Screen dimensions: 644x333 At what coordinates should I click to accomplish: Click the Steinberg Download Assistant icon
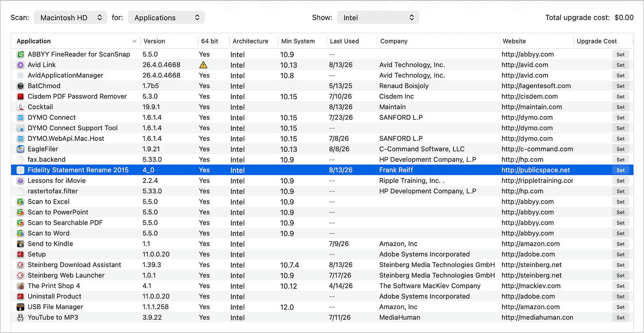(20, 265)
